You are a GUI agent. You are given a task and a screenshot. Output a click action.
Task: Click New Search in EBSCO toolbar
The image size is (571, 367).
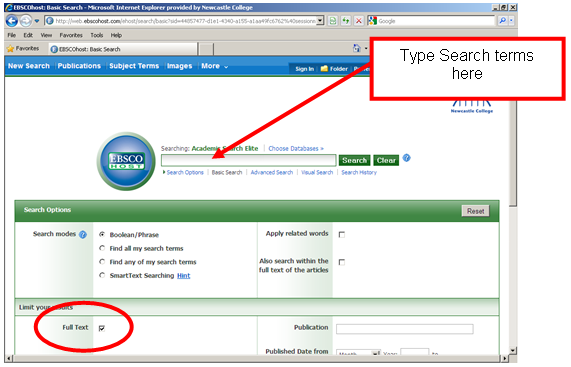(29, 66)
